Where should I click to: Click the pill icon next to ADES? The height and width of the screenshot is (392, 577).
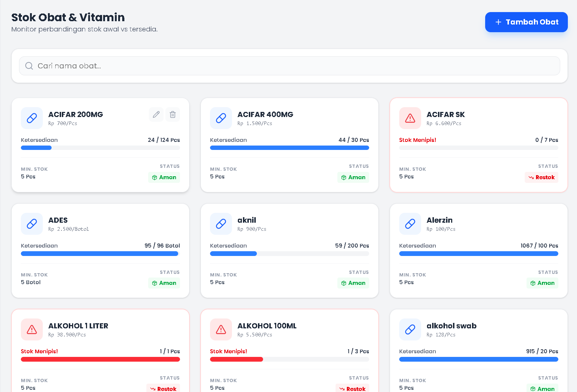[x=32, y=224]
